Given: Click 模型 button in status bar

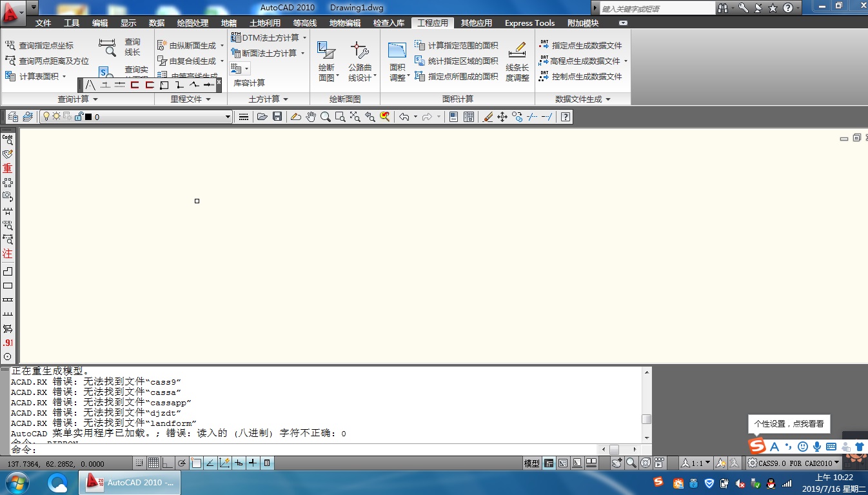Looking at the screenshot, I should tap(532, 463).
